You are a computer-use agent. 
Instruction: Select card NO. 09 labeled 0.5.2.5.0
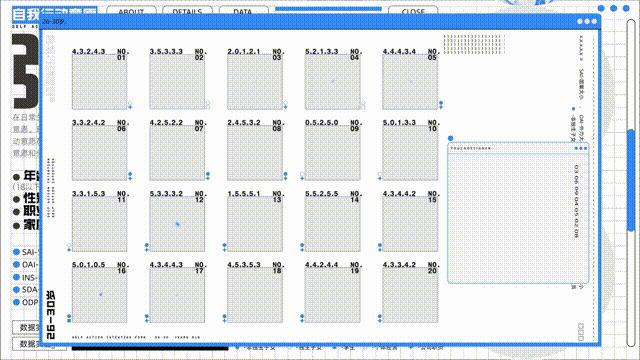coord(333,153)
